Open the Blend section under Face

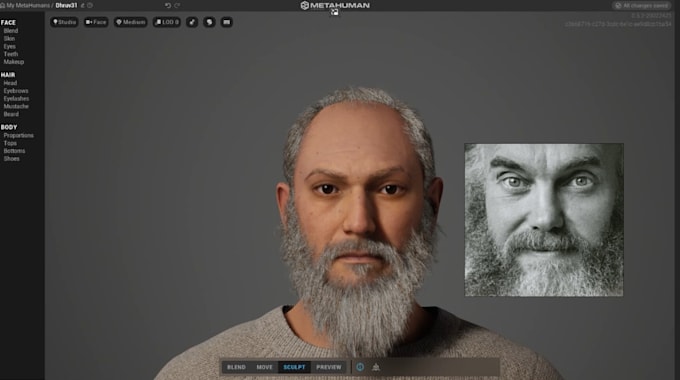click(11, 31)
